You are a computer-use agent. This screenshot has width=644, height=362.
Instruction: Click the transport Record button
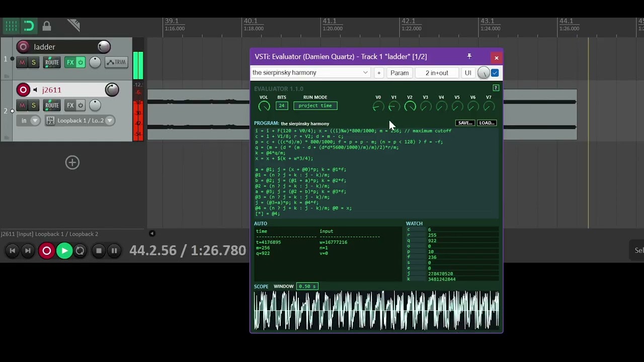[x=47, y=250]
